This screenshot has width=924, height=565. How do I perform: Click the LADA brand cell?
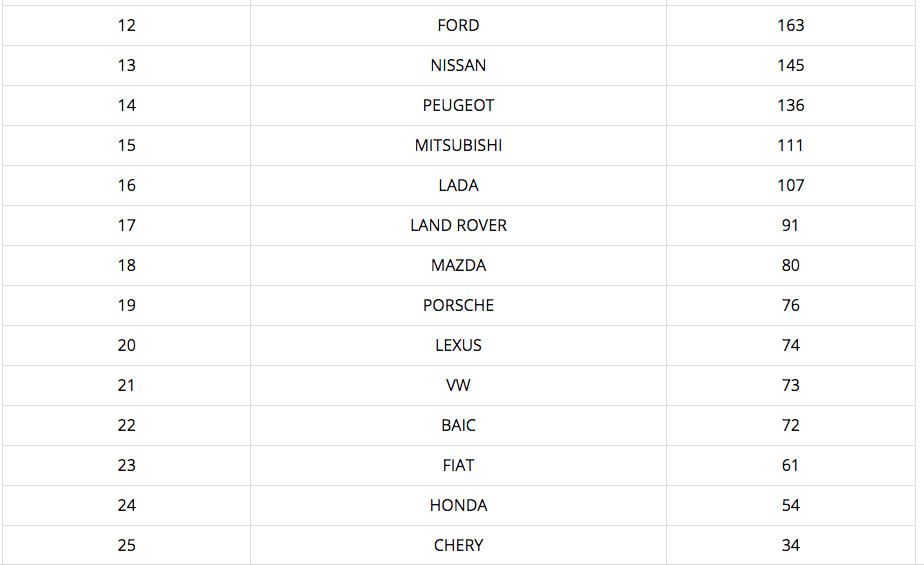click(458, 186)
